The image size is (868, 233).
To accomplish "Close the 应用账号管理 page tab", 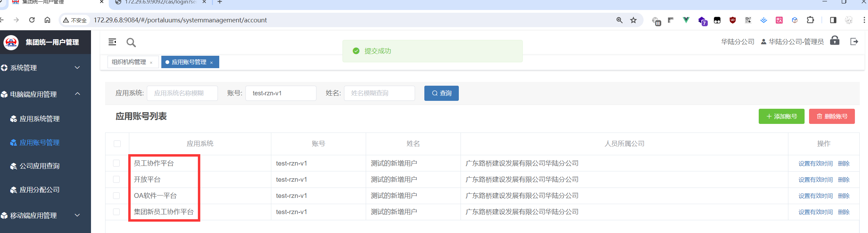I will click(211, 63).
